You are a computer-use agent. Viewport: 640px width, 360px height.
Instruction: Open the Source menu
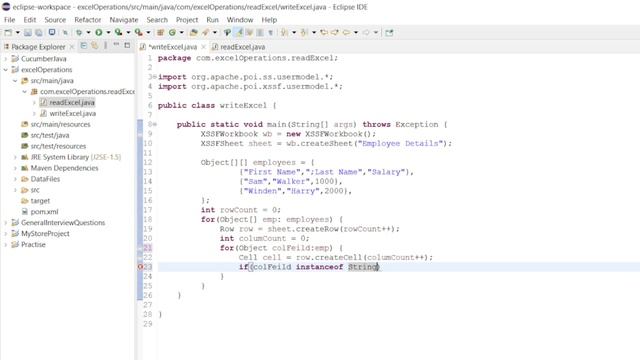55,20
